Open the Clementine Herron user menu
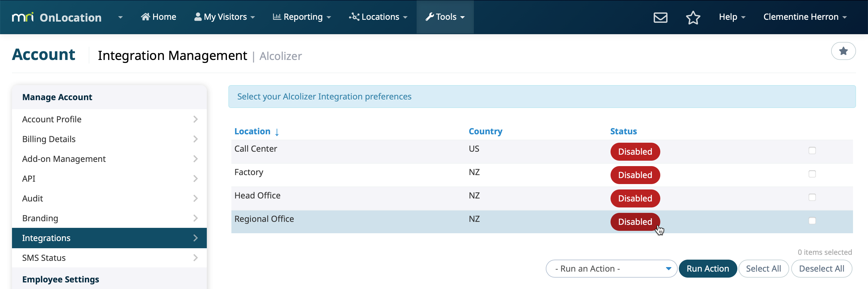This screenshot has height=289, width=868. (x=805, y=17)
